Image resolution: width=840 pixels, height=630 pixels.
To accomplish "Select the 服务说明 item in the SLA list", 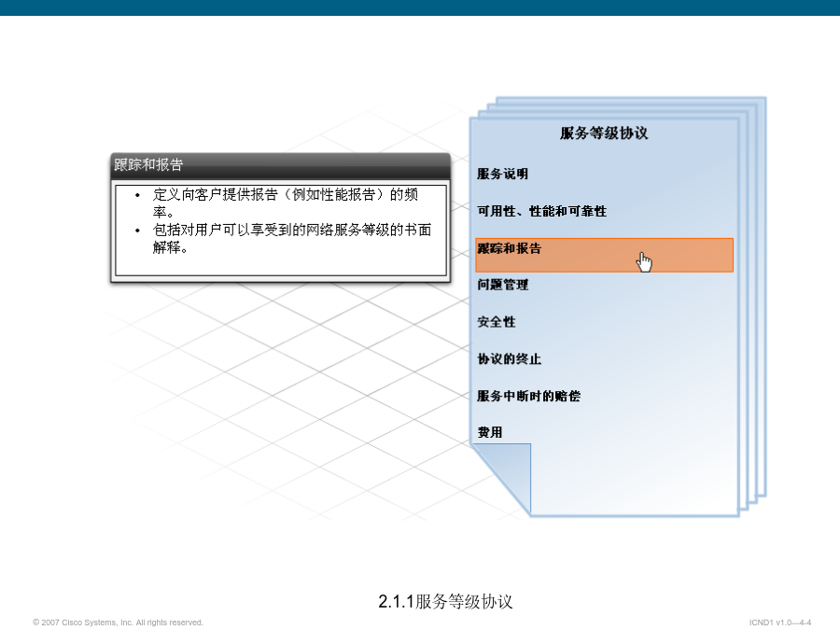I will tap(502, 175).
